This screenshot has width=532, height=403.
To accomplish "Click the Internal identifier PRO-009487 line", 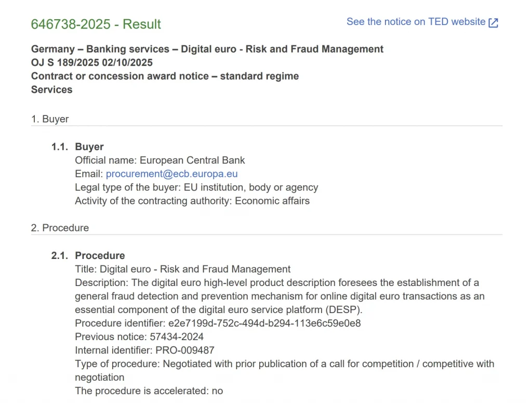I will (144, 350).
